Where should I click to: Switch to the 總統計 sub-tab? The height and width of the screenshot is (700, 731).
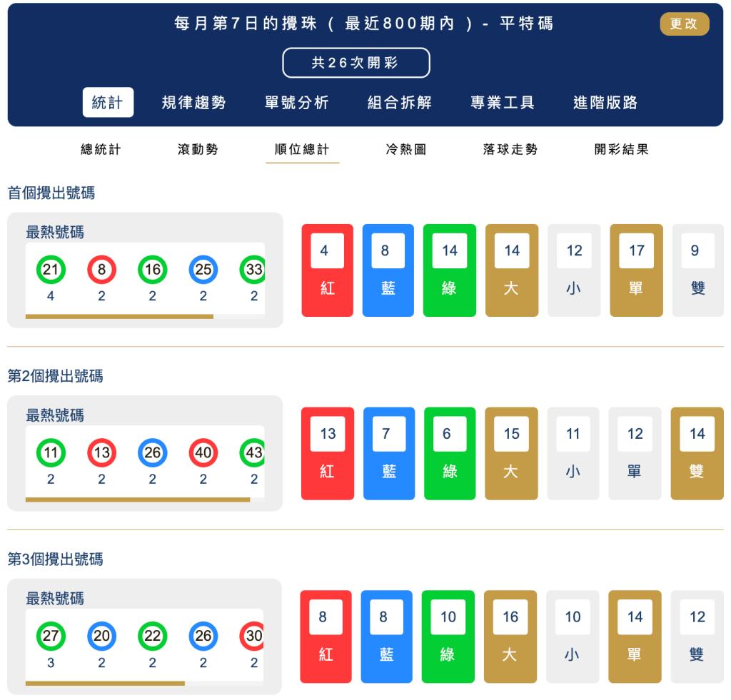point(99,149)
